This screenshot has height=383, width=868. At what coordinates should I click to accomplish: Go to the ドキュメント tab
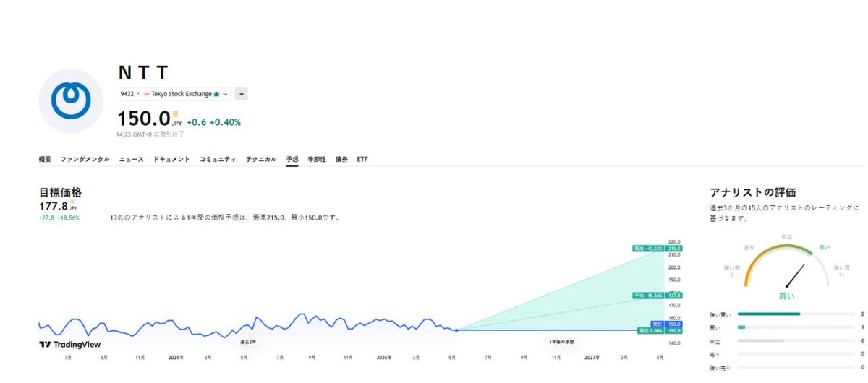tap(171, 159)
